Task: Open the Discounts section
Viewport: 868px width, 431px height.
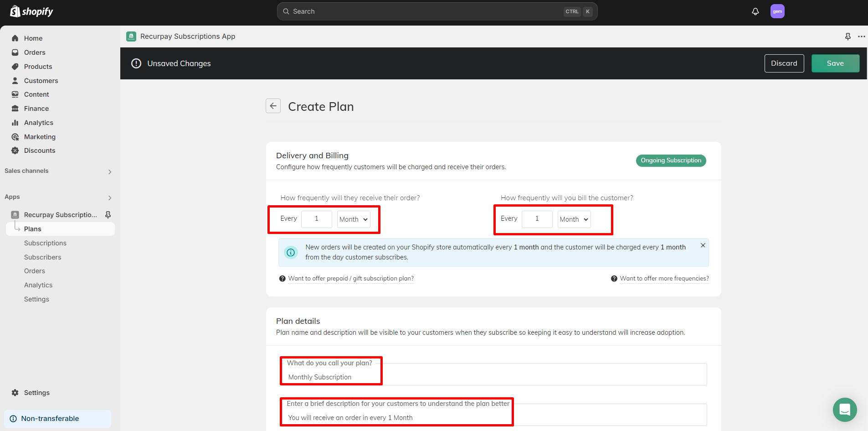Action: click(x=39, y=151)
